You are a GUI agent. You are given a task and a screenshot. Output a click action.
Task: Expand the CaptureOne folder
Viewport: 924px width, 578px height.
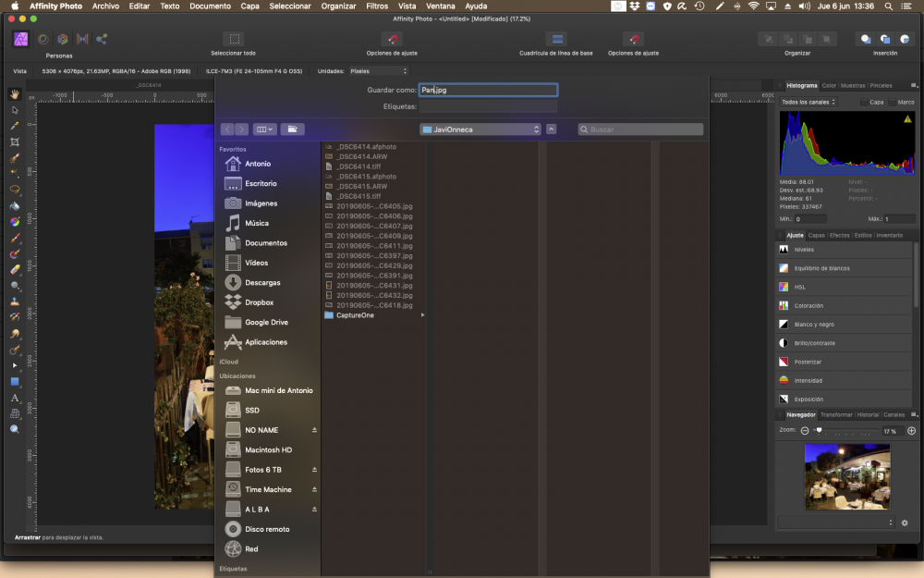pos(423,314)
